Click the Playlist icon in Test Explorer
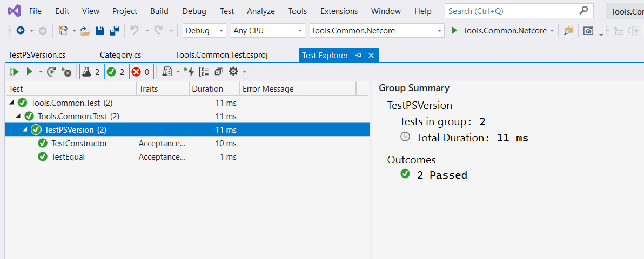This screenshot has width=644, height=259. click(x=167, y=72)
